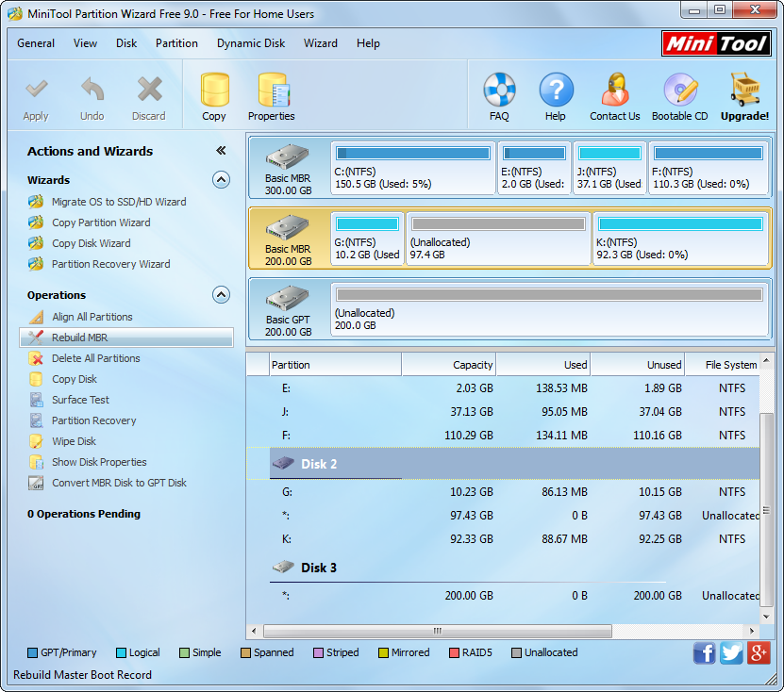Select Wipe Disk operation
Screen dimensions: 784x692
point(74,441)
